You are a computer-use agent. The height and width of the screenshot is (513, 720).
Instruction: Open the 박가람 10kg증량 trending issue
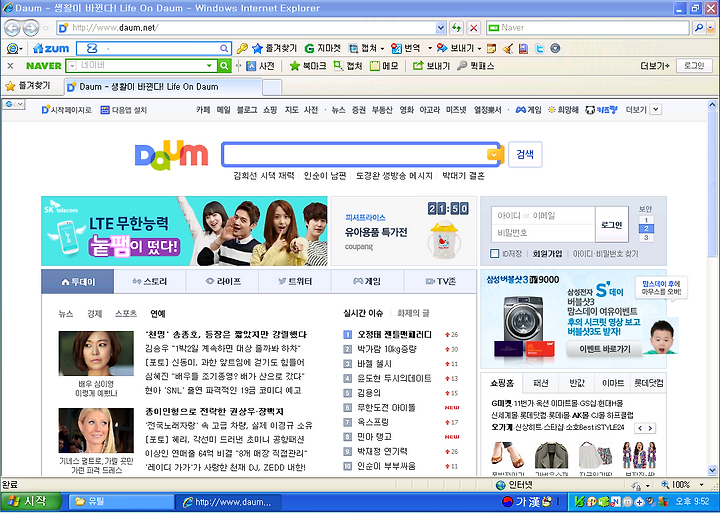(387, 349)
